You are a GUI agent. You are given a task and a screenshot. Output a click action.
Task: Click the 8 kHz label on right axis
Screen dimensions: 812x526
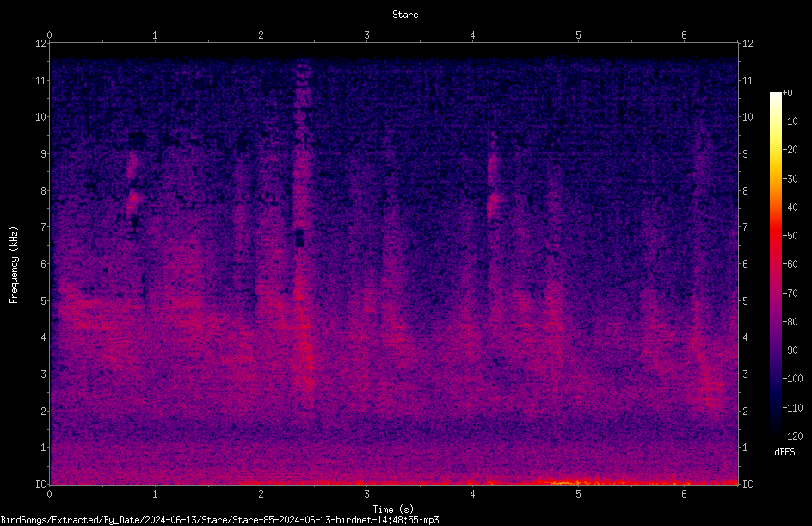point(745,191)
